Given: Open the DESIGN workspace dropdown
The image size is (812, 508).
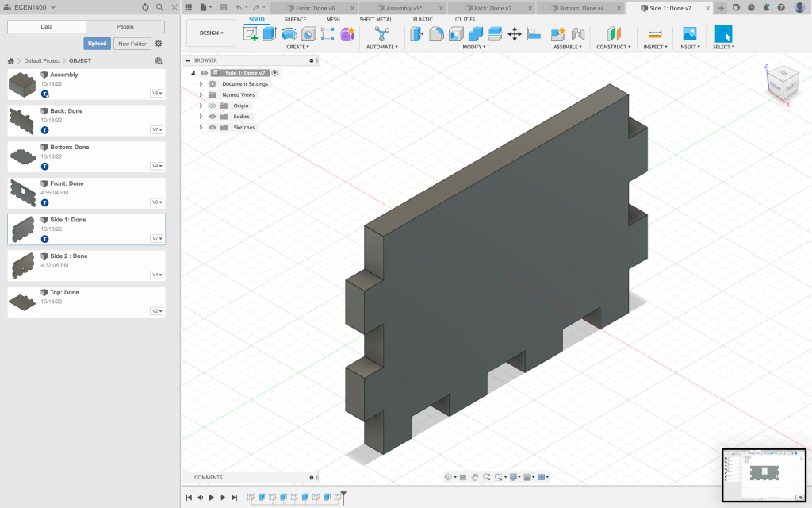Looking at the screenshot, I should pyautogui.click(x=211, y=33).
